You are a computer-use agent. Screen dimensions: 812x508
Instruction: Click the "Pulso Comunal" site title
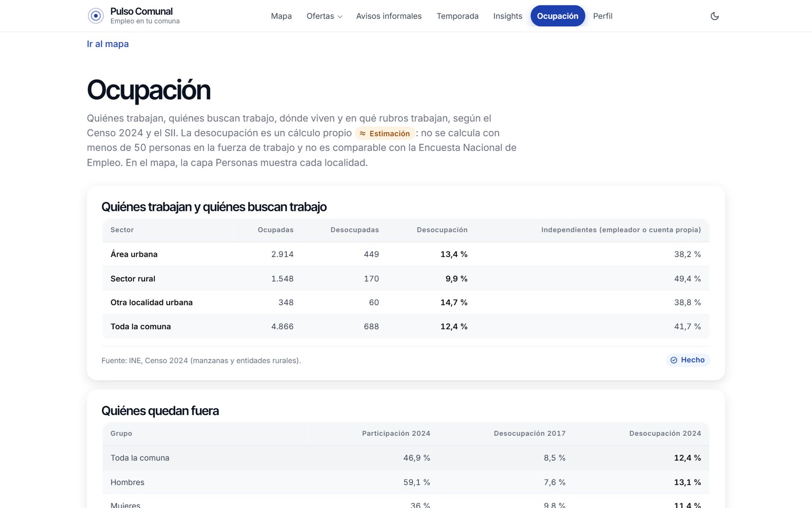(x=141, y=11)
